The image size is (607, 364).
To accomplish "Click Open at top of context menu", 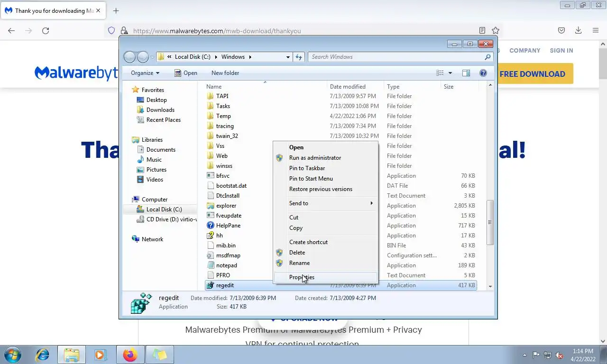I will click(x=325, y=147).
